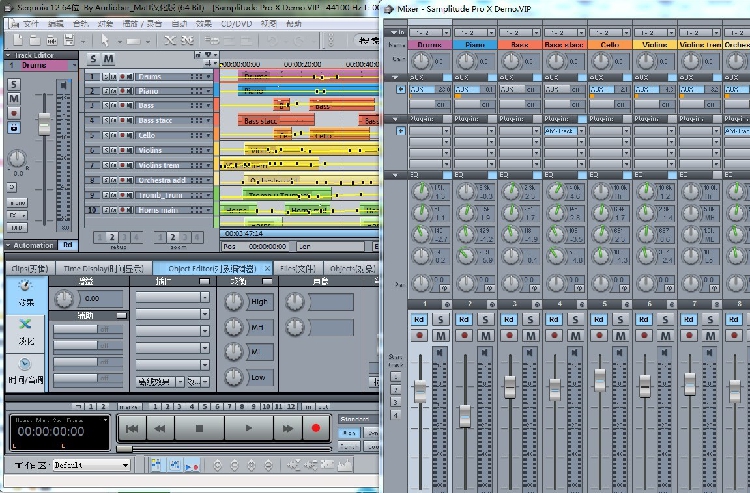750x493 pixels.
Task: Switch to the Time Display tab
Action: (103, 269)
